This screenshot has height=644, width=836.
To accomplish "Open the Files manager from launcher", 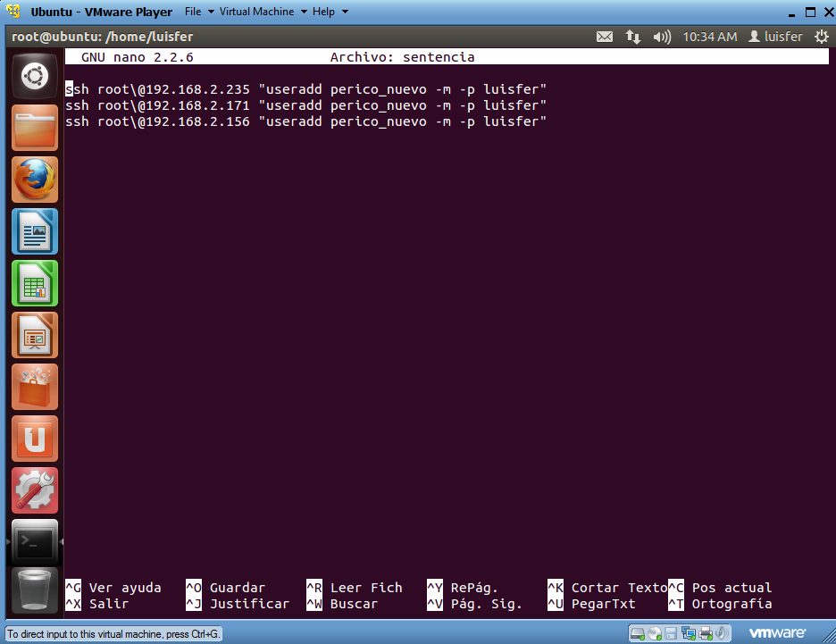I will (x=35, y=128).
